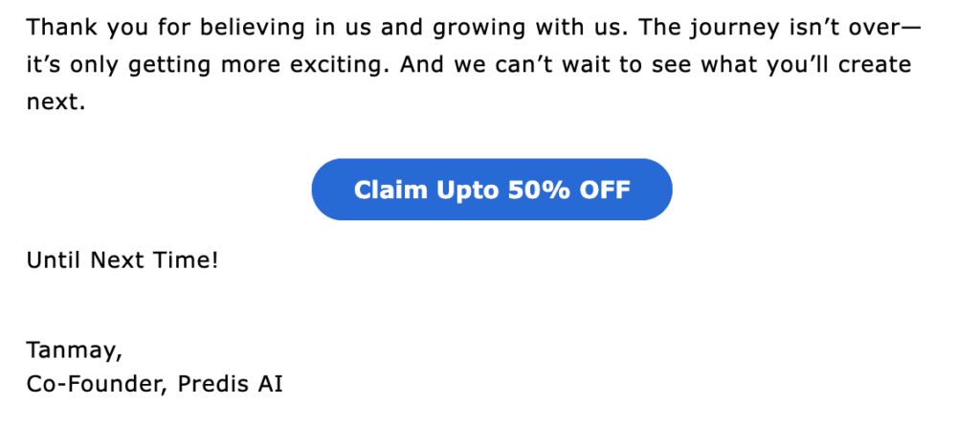
Task: Click the "Until Next Time!" sign-off text
Action: tap(122, 259)
